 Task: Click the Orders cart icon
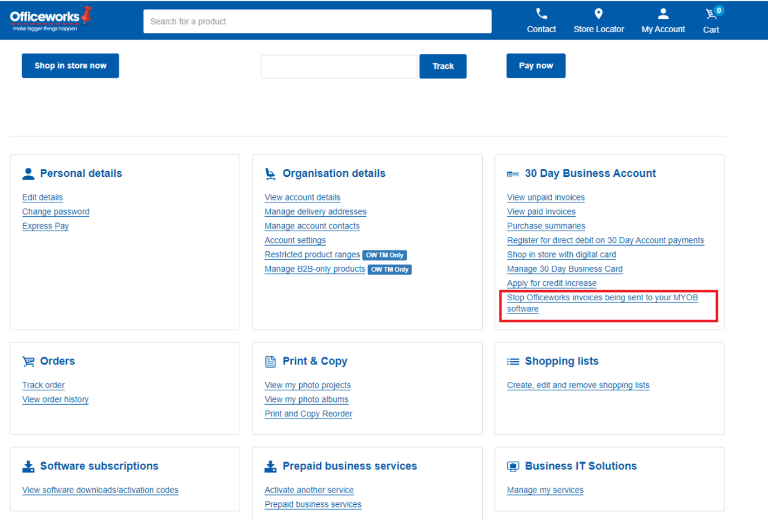pos(28,361)
